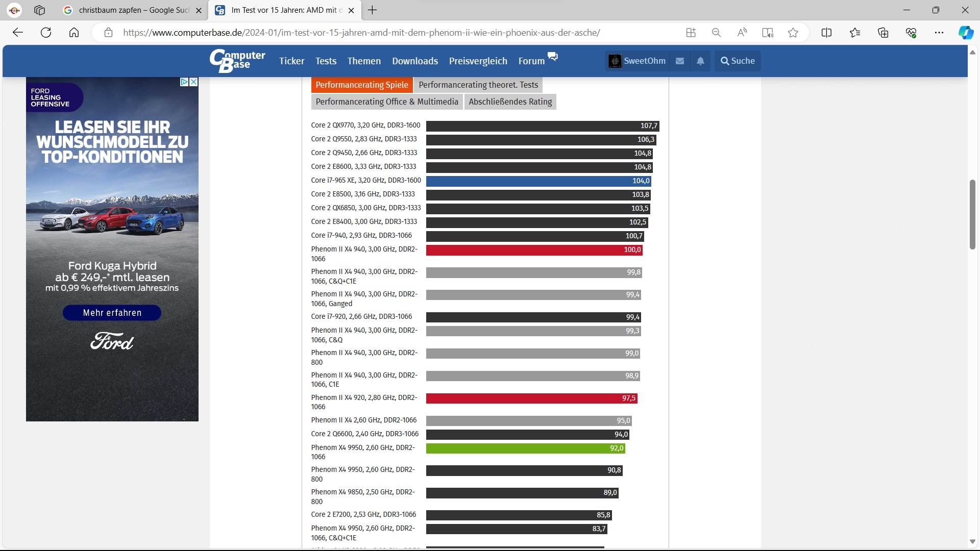Click the Core 2 Q6600, 2,40 GHz label

(x=364, y=434)
